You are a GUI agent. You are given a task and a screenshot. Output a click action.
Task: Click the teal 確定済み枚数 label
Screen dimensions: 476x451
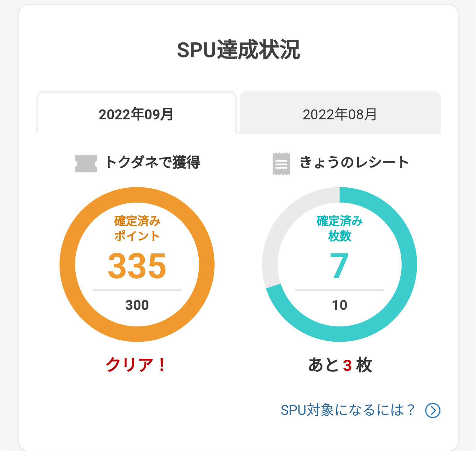pyautogui.click(x=339, y=228)
